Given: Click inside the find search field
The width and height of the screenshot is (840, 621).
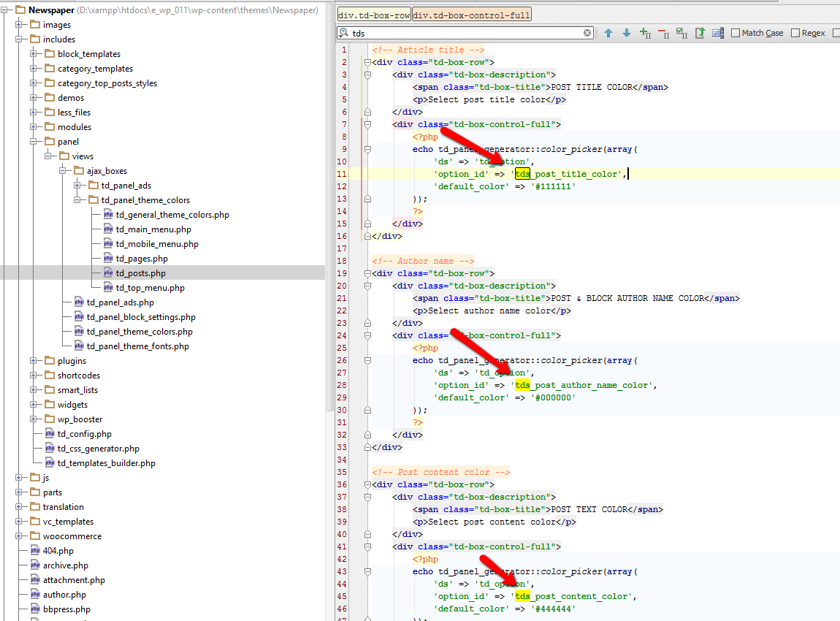Looking at the screenshot, I should click(x=466, y=33).
